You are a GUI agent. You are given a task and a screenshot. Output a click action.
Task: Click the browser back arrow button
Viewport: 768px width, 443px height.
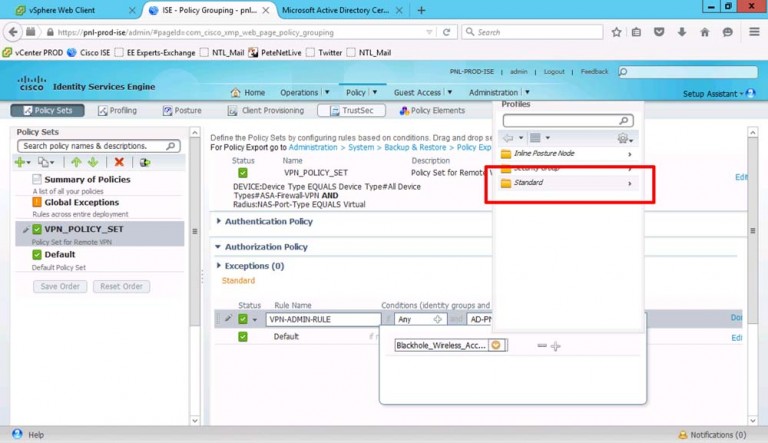(x=13, y=32)
